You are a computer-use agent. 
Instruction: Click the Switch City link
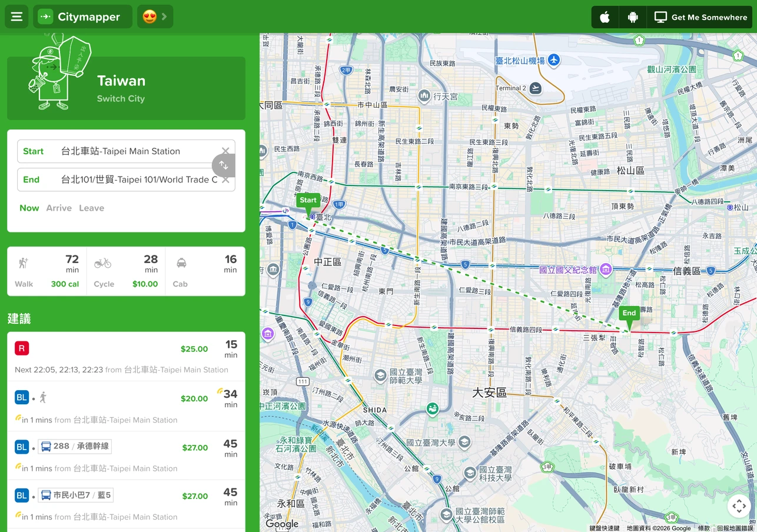point(121,99)
